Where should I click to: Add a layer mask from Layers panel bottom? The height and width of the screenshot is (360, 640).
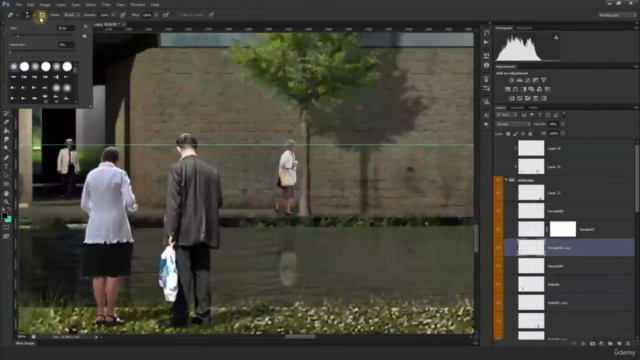[592, 344]
